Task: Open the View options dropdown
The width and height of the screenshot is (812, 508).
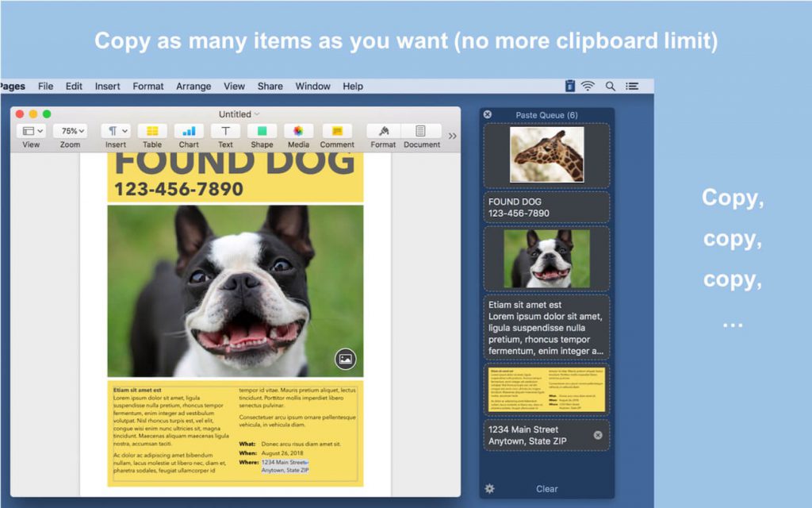Action: 30,130
